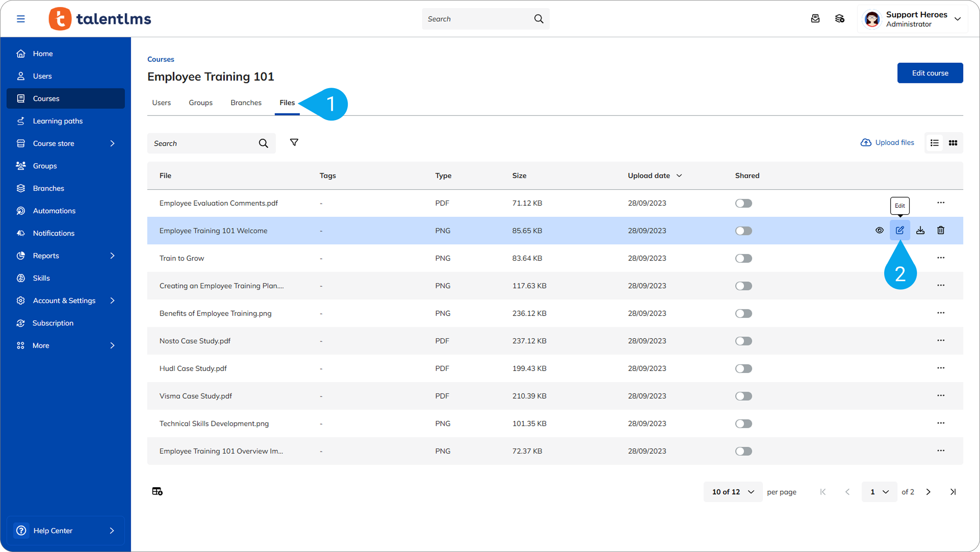Open the hamburger menu icon
This screenshot has height=552, width=980.
pos(20,19)
